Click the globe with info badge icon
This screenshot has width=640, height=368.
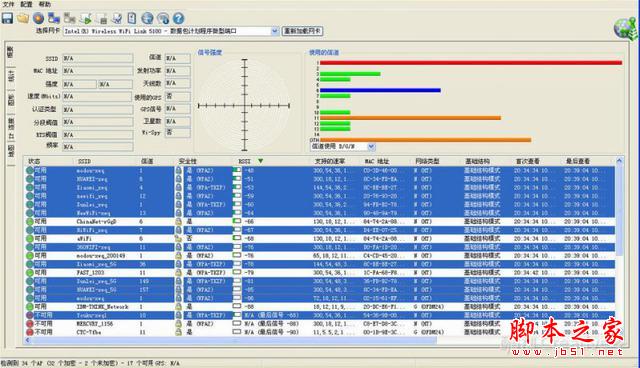tap(163, 18)
